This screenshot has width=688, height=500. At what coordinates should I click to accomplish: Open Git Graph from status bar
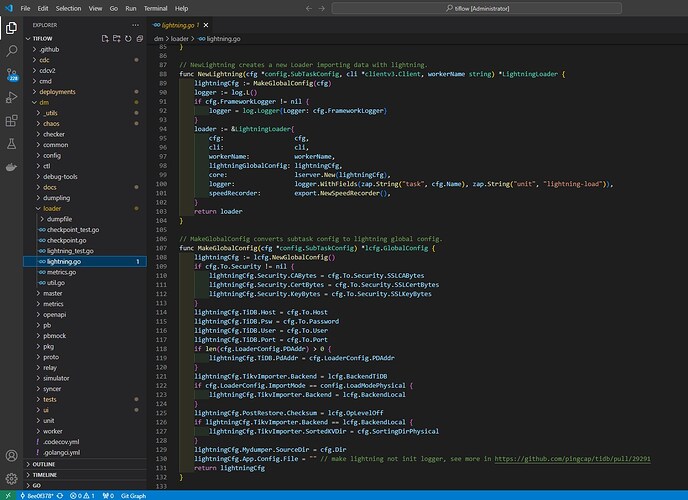click(x=133, y=496)
